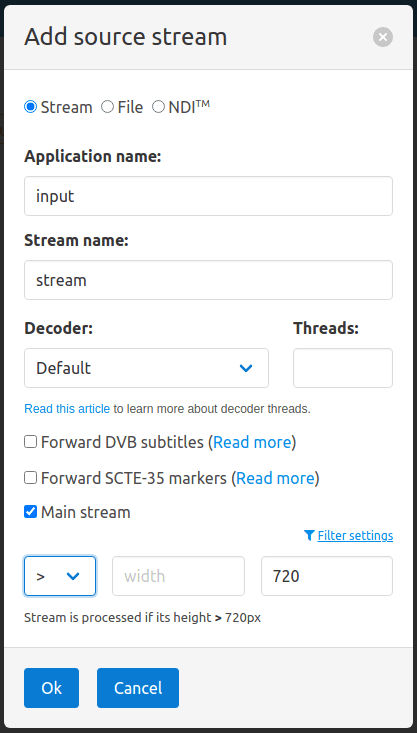This screenshot has width=417, height=733.
Task: Click the height field showing 720
Action: click(x=327, y=576)
